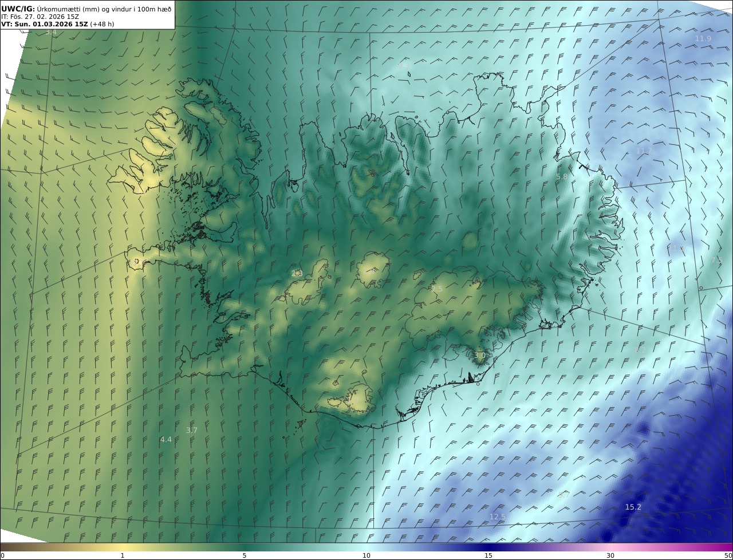Click the 9.3 value north of Iceland
The height and width of the screenshot is (560, 733).
403,66
